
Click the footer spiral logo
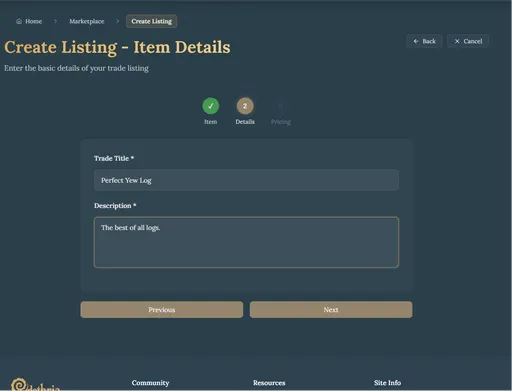point(18,384)
